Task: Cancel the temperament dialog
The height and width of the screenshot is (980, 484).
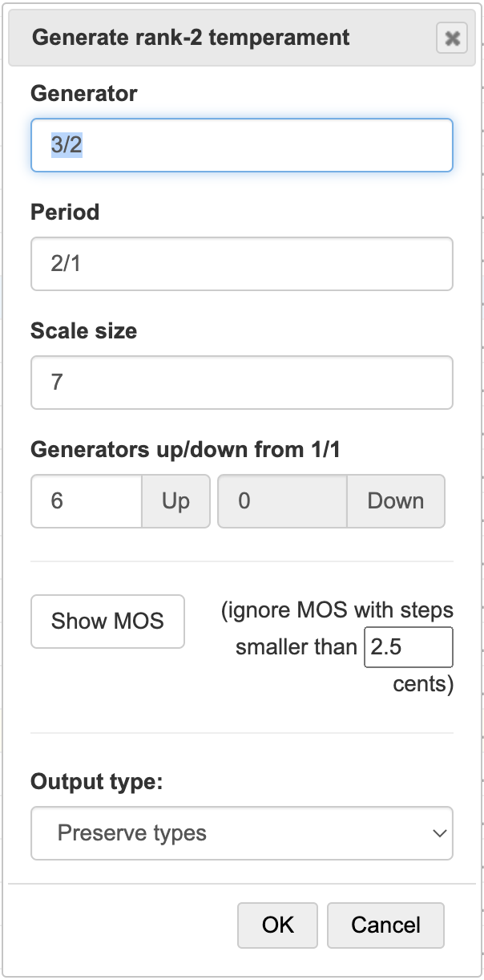Action: point(385,925)
